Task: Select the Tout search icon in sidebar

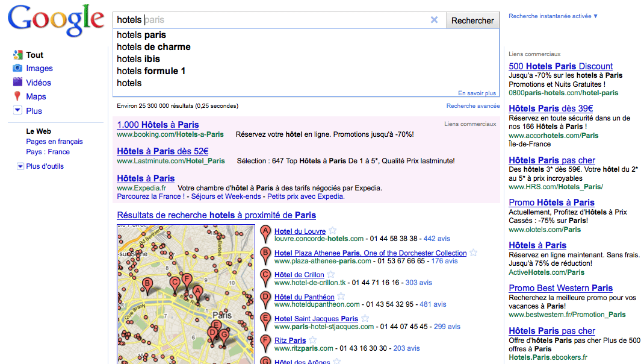Action: [x=17, y=55]
